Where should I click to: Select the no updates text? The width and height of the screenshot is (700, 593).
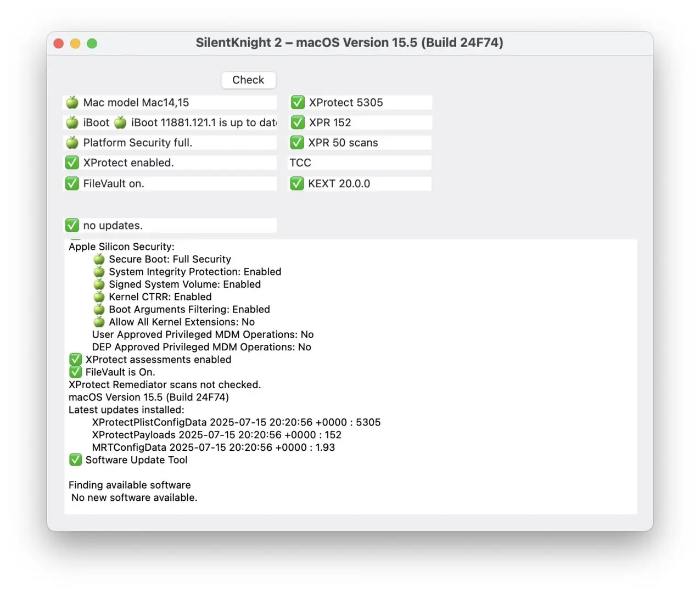(113, 225)
